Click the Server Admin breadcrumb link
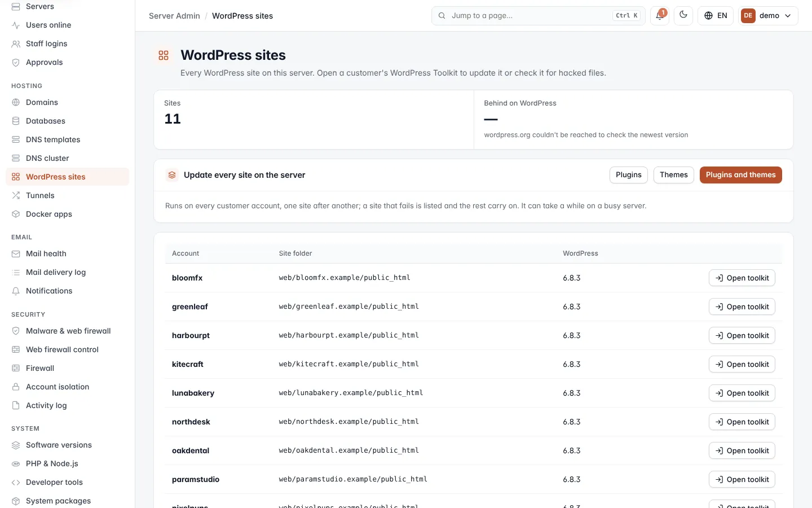812x508 pixels. [174, 16]
